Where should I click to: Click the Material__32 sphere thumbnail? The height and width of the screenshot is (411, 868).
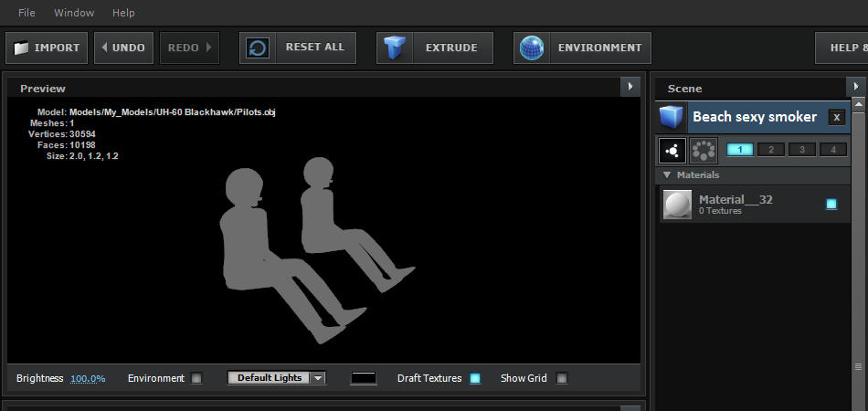coord(678,205)
